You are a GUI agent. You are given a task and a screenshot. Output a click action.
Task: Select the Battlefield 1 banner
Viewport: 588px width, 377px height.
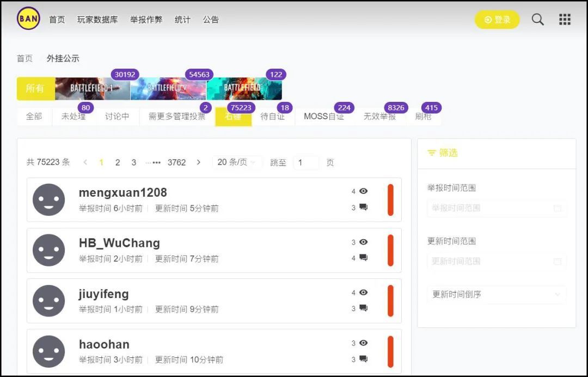[x=93, y=88]
